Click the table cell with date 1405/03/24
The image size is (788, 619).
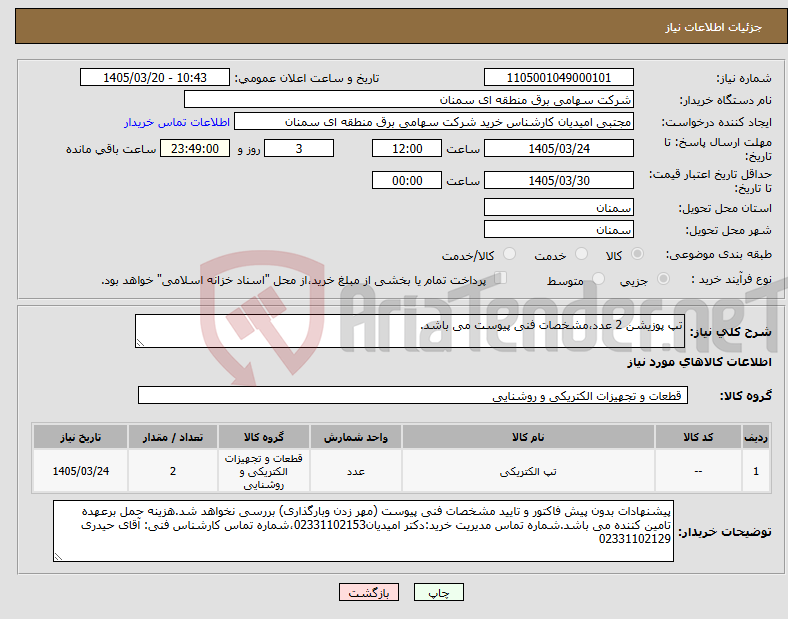(80, 471)
